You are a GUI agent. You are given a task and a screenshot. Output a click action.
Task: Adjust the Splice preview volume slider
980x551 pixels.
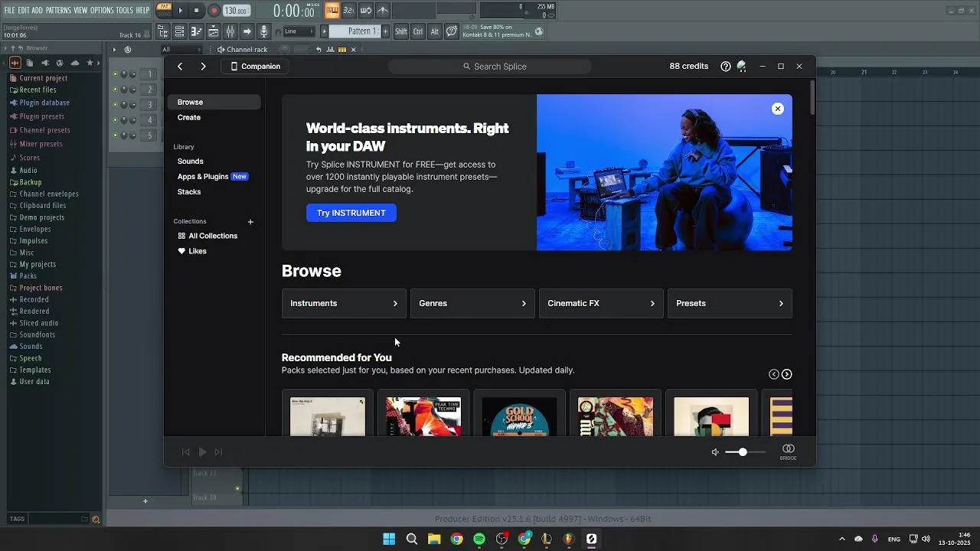745,452
